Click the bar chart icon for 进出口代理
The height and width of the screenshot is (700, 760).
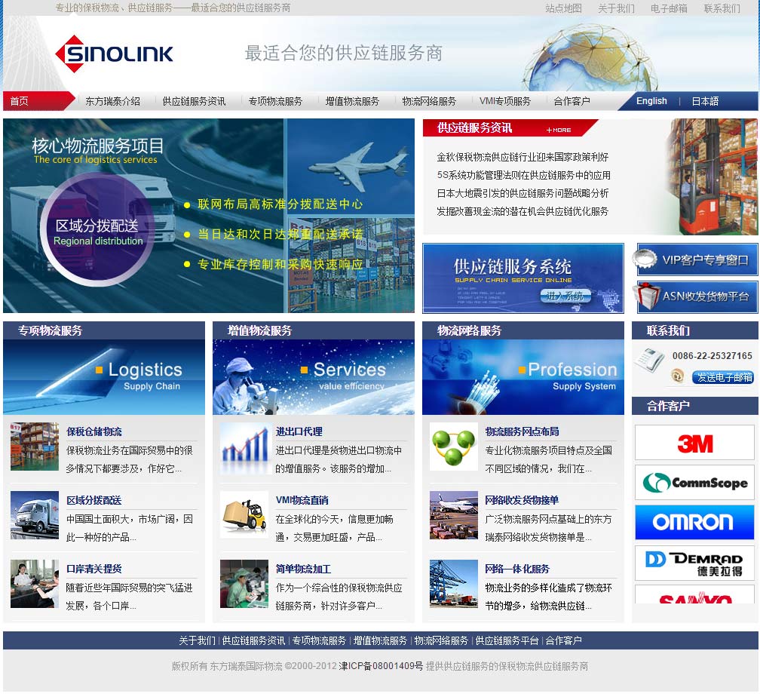[x=244, y=447]
